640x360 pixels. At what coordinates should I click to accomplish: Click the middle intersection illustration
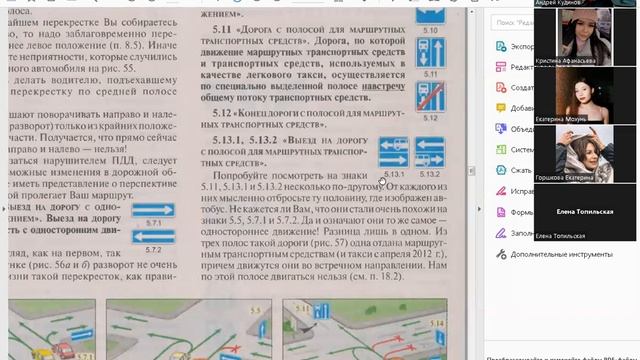189,329
